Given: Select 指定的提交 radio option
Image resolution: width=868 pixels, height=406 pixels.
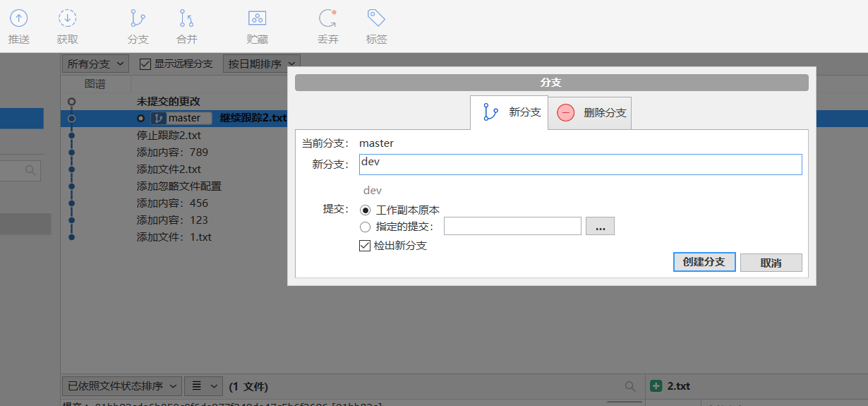Looking at the screenshot, I should pos(365,227).
